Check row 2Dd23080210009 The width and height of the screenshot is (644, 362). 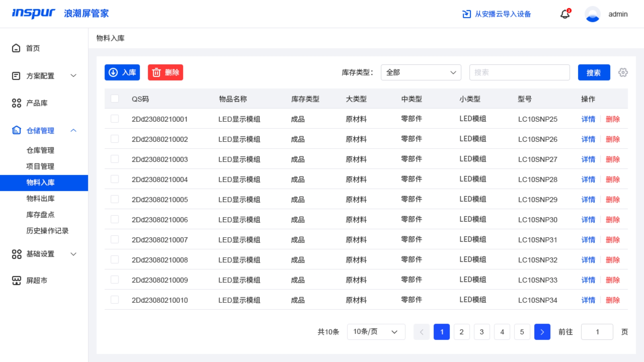tap(115, 280)
